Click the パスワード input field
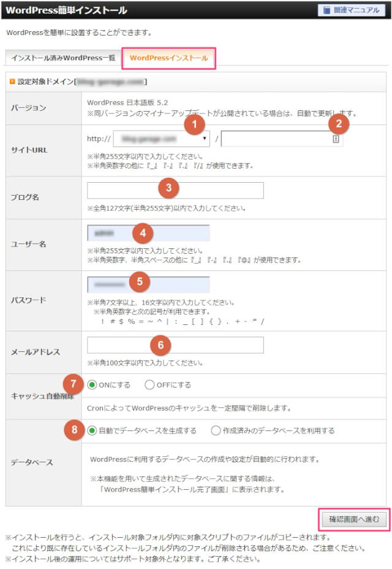The height and width of the screenshot is (569, 392). (148, 284)
